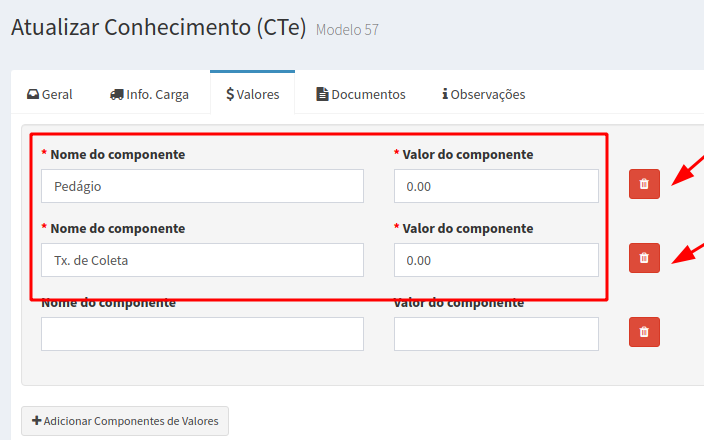This screenshot has height=440, width=704.
Task: Click the dollar sign icon on the Valores tab
Action: click(230, 95)
